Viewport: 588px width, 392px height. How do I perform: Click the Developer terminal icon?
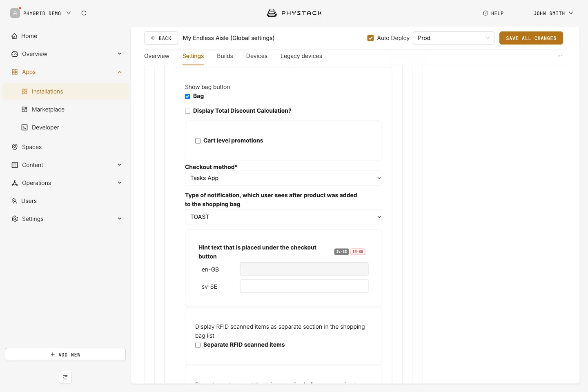[x=24, y=127]
